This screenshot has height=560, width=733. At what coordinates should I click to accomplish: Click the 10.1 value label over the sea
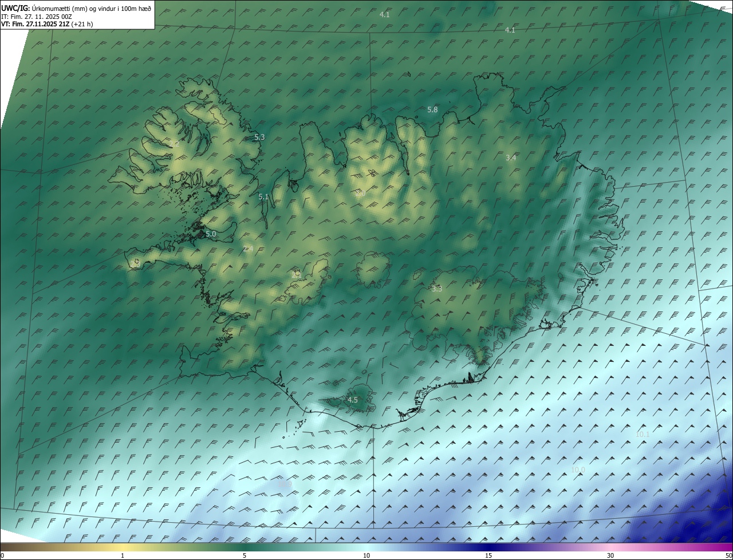coord(643,434)
